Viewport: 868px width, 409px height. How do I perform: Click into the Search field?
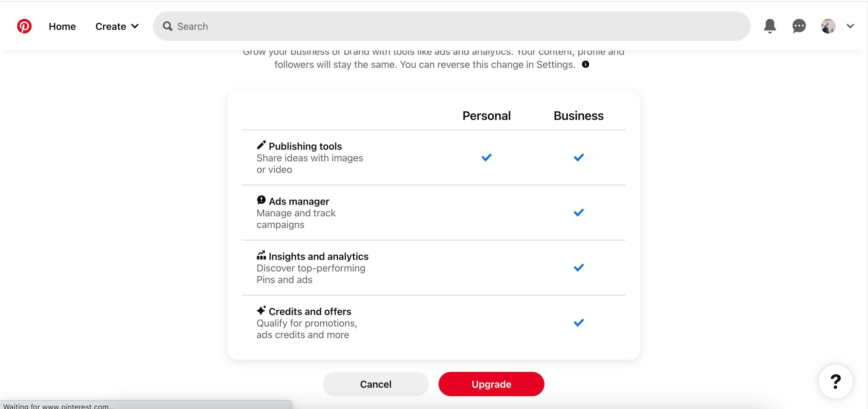point(452,26)
